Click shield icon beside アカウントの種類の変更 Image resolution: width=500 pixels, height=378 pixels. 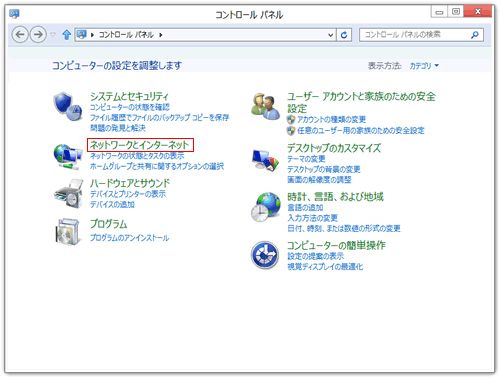coord(291,120)
